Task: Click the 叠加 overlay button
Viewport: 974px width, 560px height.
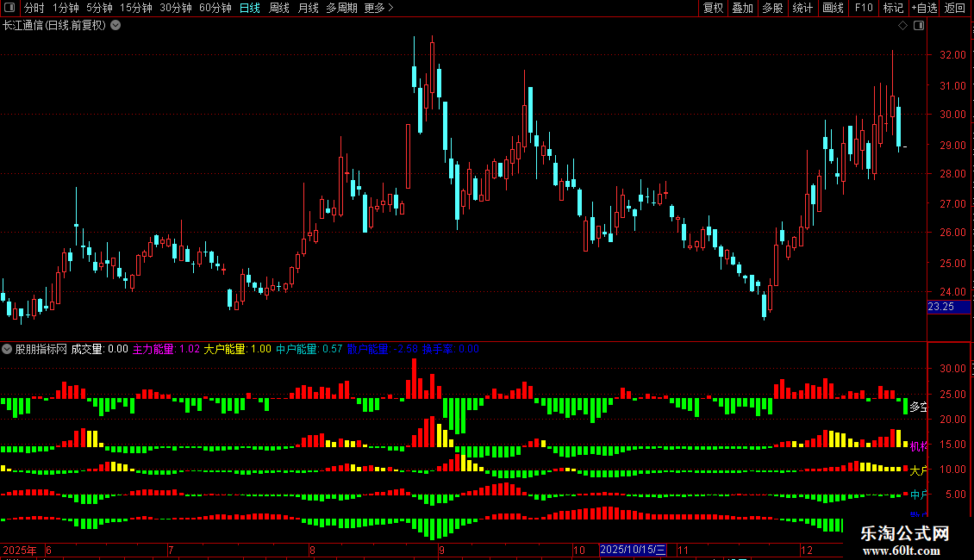Action: click(x=742, y=8)
